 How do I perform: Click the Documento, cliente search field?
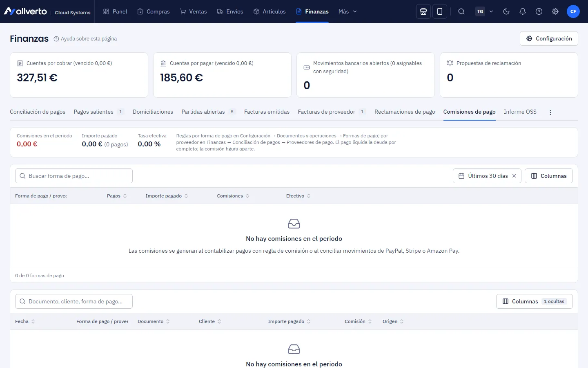(x=74, y=301)
